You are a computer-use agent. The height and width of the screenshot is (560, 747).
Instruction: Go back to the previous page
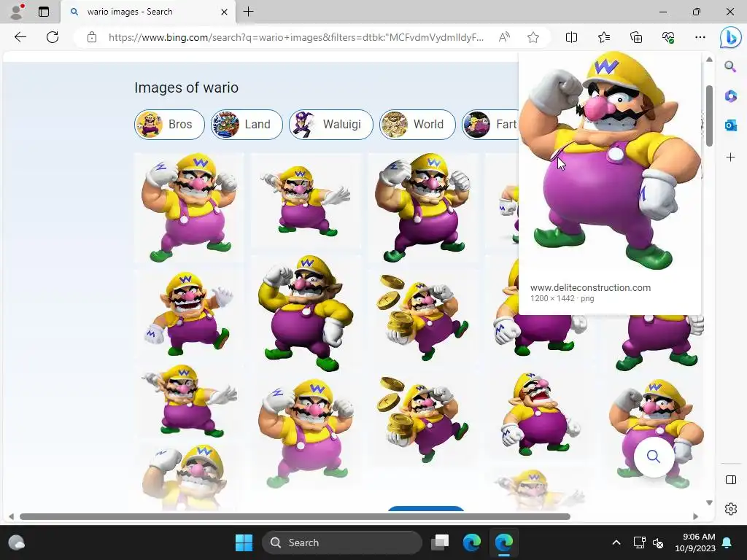[x=20, y=37]
